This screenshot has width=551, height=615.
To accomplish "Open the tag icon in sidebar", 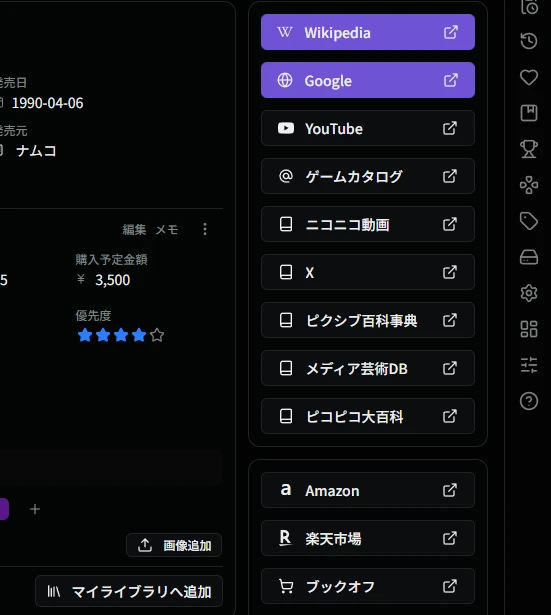I will coord(529,221).
